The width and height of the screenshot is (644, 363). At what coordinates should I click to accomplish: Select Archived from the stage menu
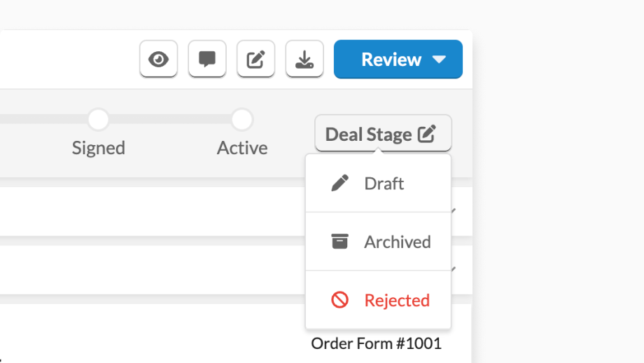[378, 242]
